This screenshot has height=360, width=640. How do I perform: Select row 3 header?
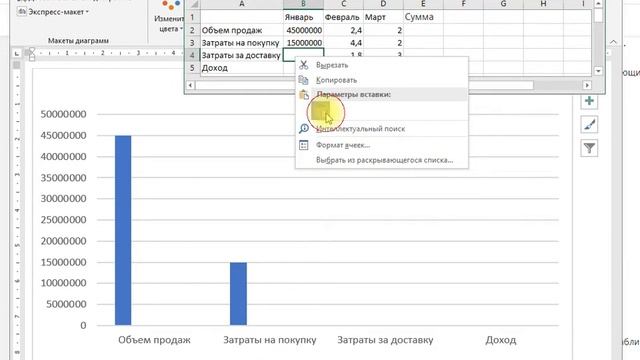[x=192, y=43]
